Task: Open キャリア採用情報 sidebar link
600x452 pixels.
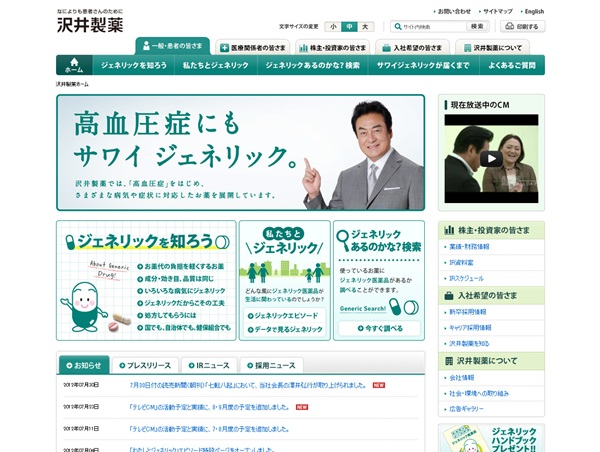Action: [x=470, y=328]
